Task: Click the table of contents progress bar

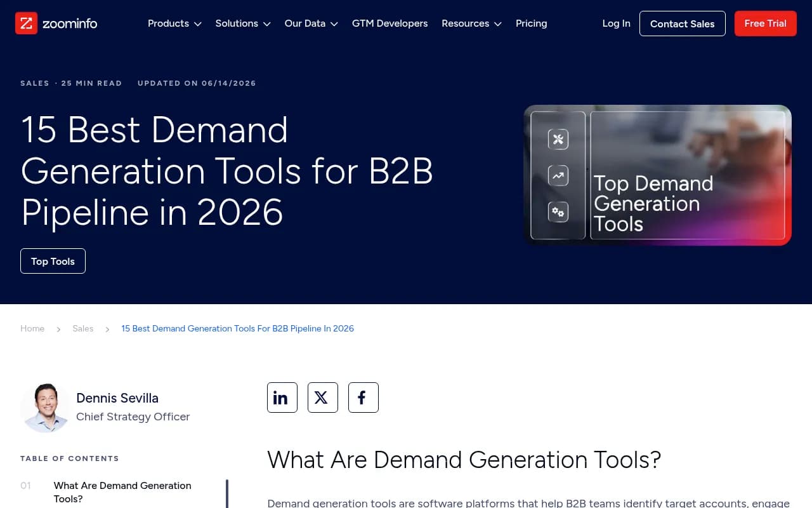Action: click(x=227, y=493)
